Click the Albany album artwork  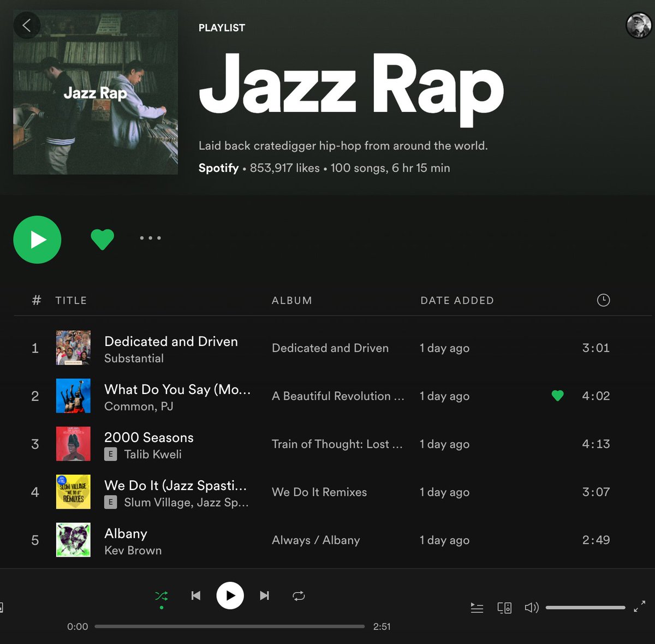click(x=73, y=540)
